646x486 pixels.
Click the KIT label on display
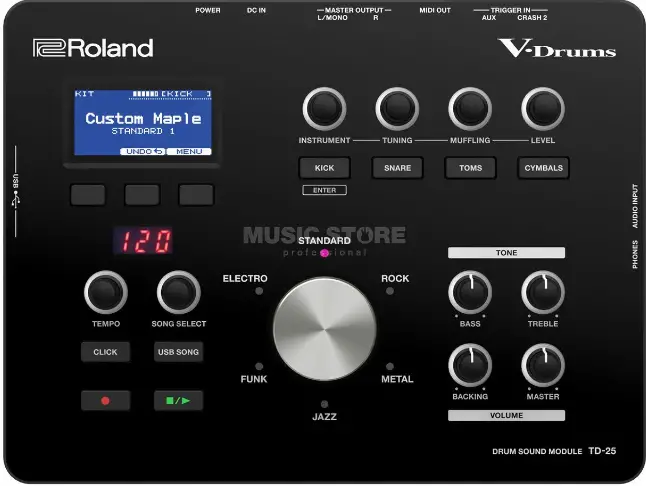(84, 93)
